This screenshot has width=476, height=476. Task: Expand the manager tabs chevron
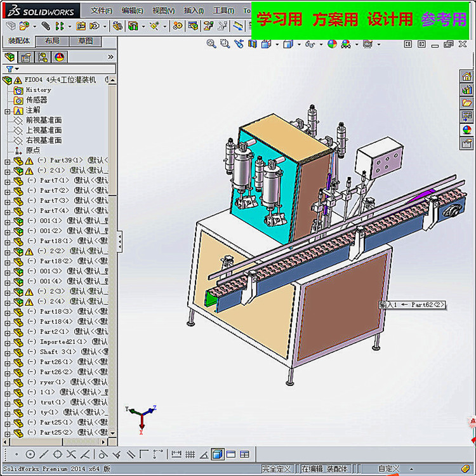(110, 57)
